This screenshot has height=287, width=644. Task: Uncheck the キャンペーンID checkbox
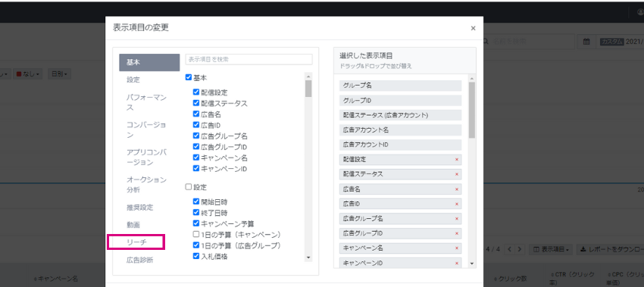coord(196,168)
